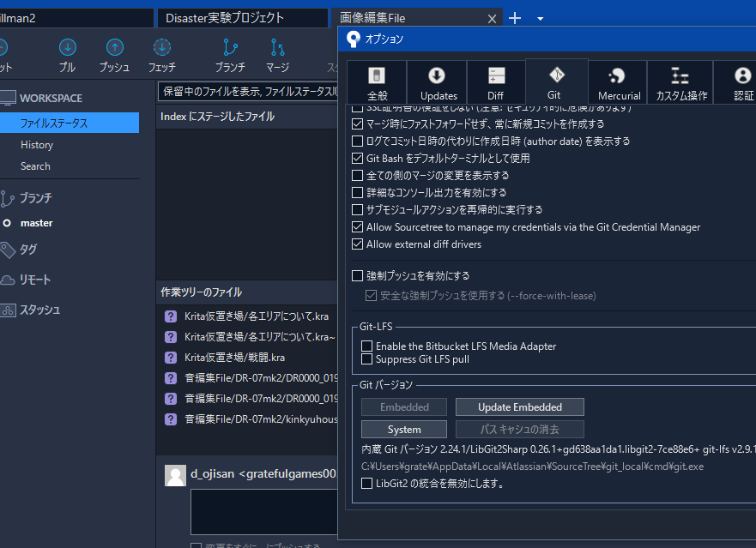Enable サブモジュールアクションを再帰的に実行する checkbox

pos(357,209)
